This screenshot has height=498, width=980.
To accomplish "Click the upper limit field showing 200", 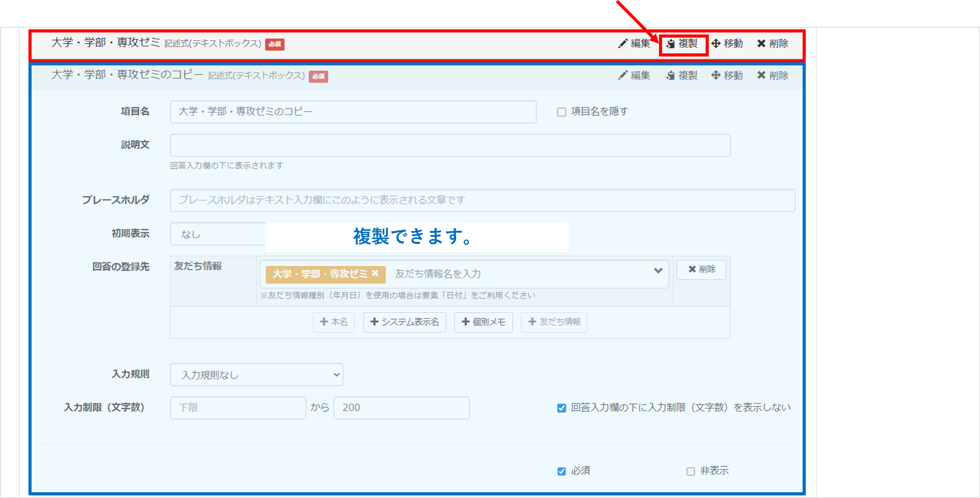I will click(x=401, y=408).
